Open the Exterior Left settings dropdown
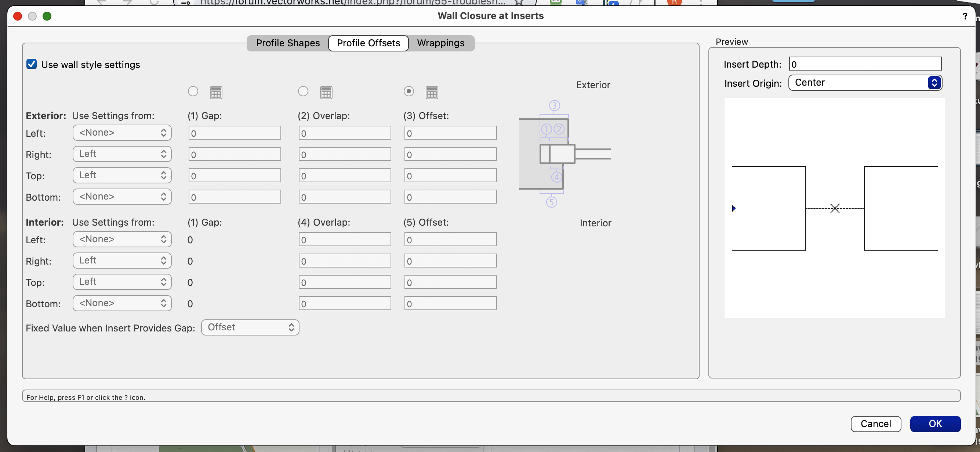The height and width of the screenshot is (452, 980). 122,133
